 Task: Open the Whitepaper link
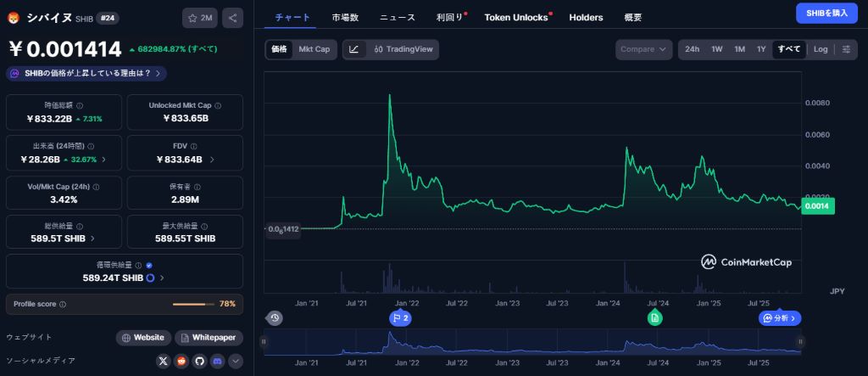click(209, 337)
